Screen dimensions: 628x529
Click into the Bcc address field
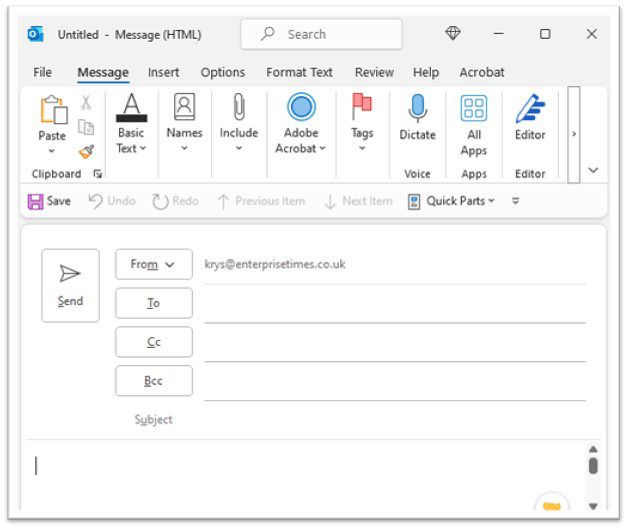tap(395, 382)
